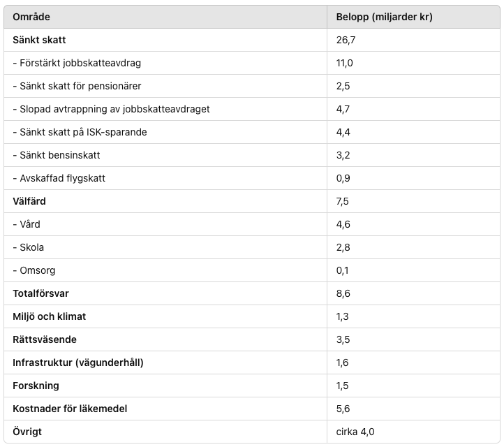Viewport: 504px width, 447px height.
Task: Click the Skola sub-row cell
Action: point(29,247)
